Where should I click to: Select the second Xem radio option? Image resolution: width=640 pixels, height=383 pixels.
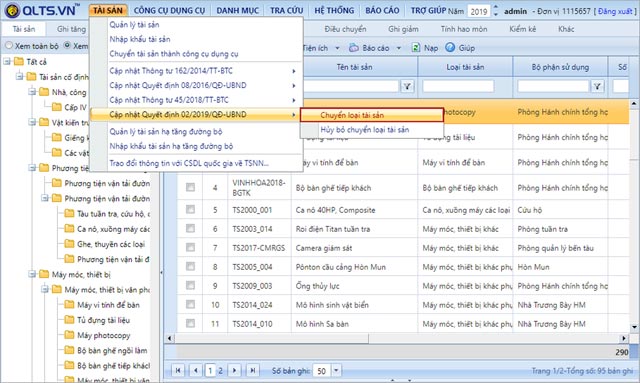pos(67,45)
